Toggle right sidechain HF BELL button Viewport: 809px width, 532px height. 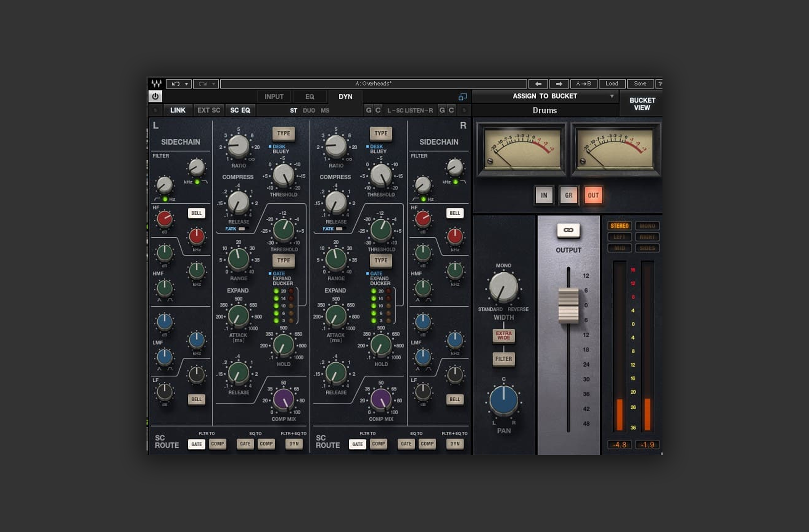pos(455,213)
